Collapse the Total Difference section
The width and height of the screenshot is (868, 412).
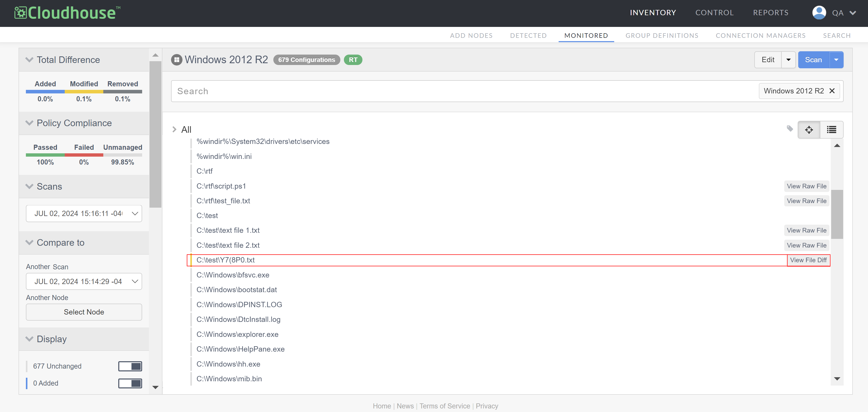(x=29, y=60)
